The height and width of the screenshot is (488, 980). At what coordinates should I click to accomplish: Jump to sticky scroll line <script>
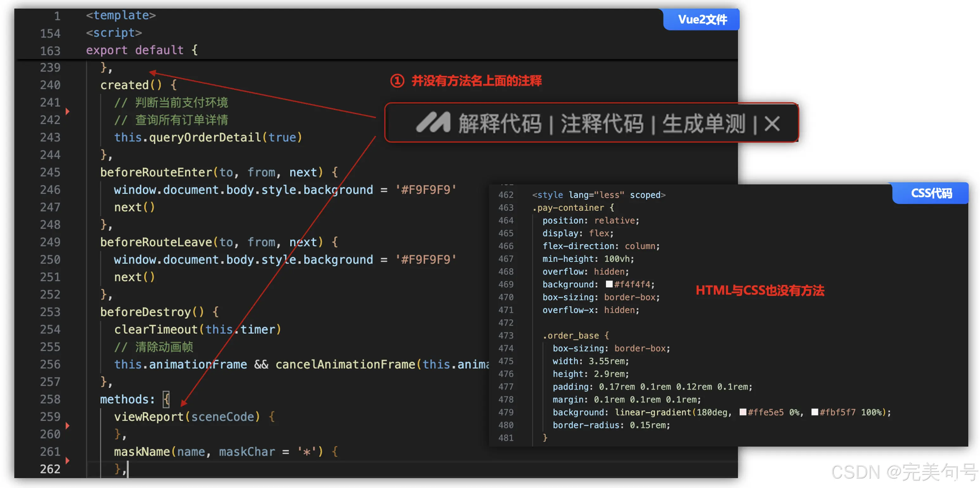pyautogui.click(x=114, y=33)
